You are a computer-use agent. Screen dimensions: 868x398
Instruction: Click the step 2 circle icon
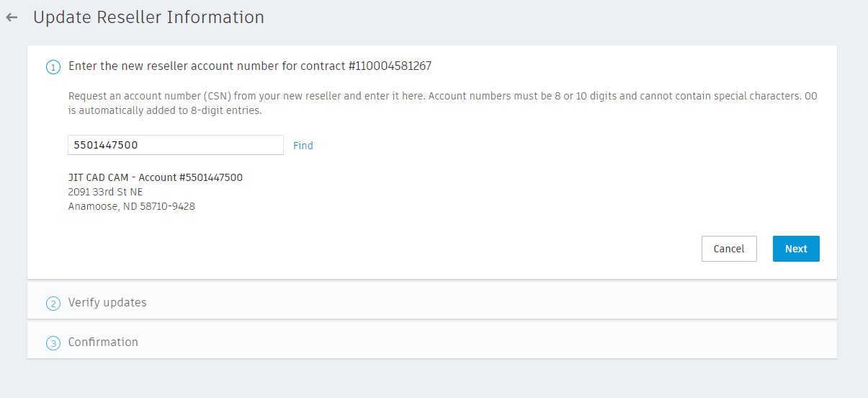click(x=53, y=304)
